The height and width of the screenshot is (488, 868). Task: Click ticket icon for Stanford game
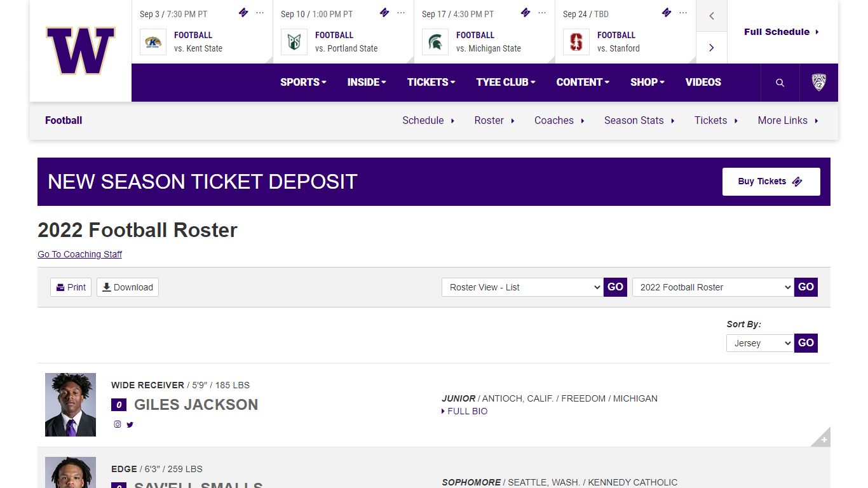[x=667, y=13]
